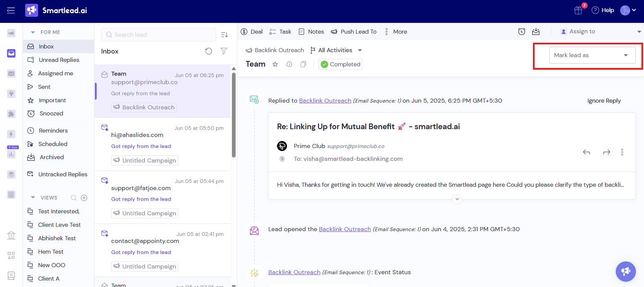Open the 'Client A' view
The height and width of the screenshot is (287, 644).
tap(58, 279)
